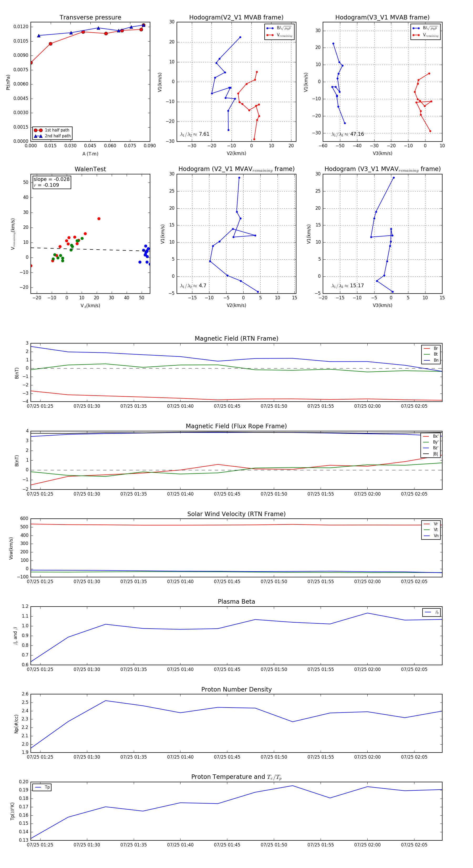
Task: Click the "Np(#/cc)" y-axis label
Action: coord(16,724)
